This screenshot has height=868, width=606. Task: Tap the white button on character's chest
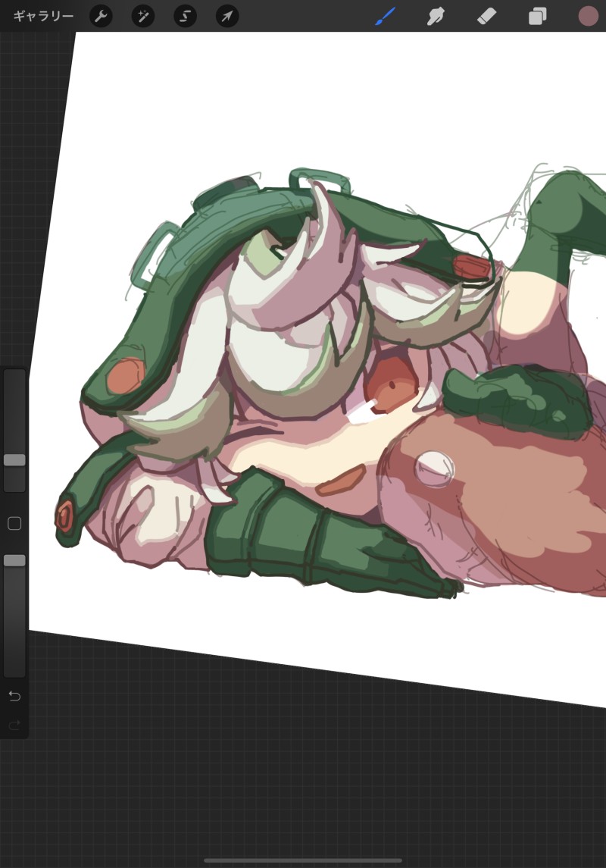click(434, 469)
